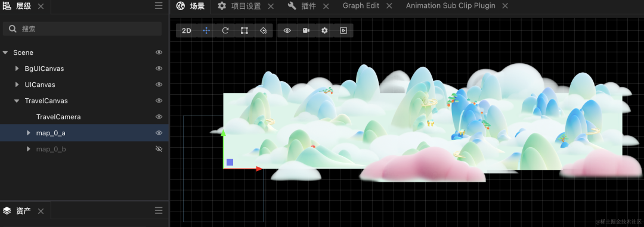The height and width of the screenshot is (227, 644).
Task: Switch to the 插件 tab
Action: (x=308, y=6)
